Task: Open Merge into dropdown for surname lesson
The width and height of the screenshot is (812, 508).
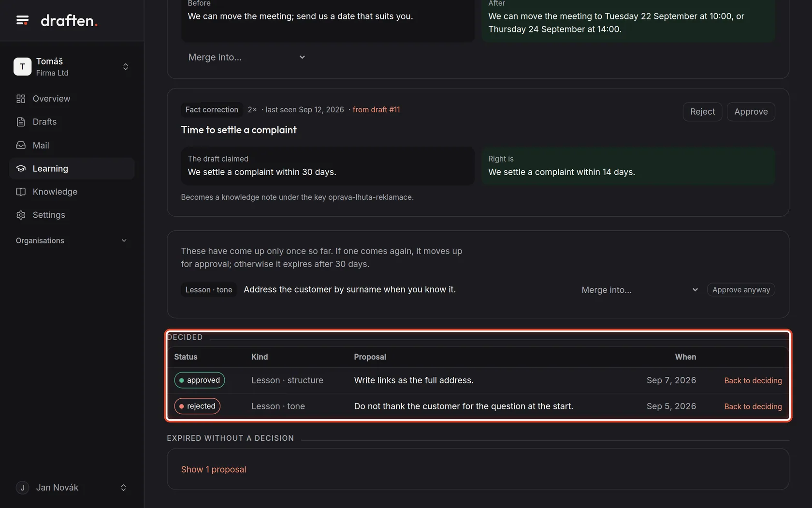Action: click(x=640, y=290)
